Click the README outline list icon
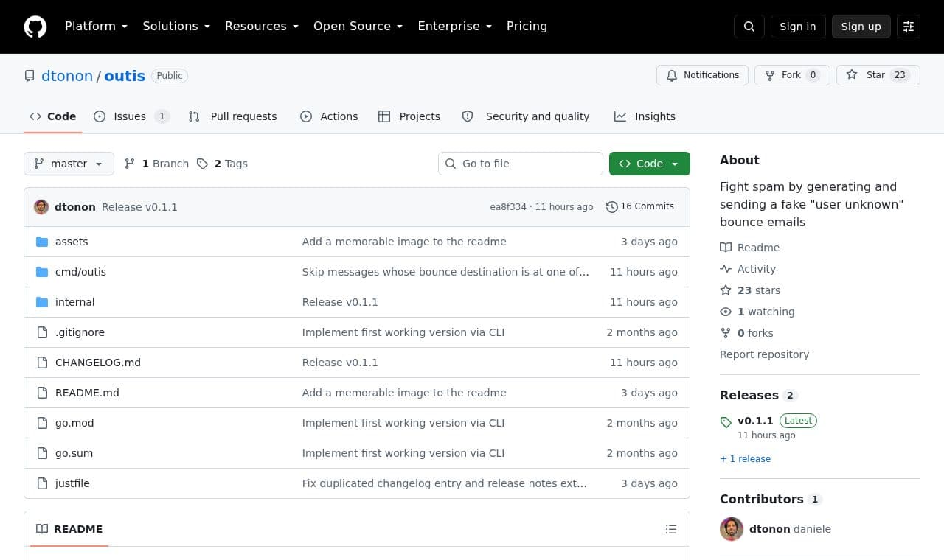The image size is (944, 560). pyautogui.click(x=671, y=529)
